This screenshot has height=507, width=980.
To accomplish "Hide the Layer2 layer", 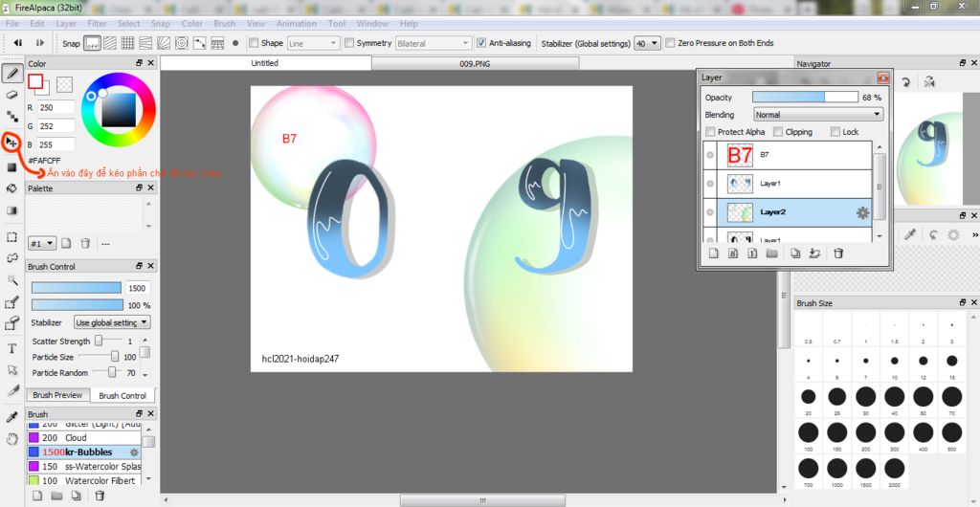I will click(710, 213).
